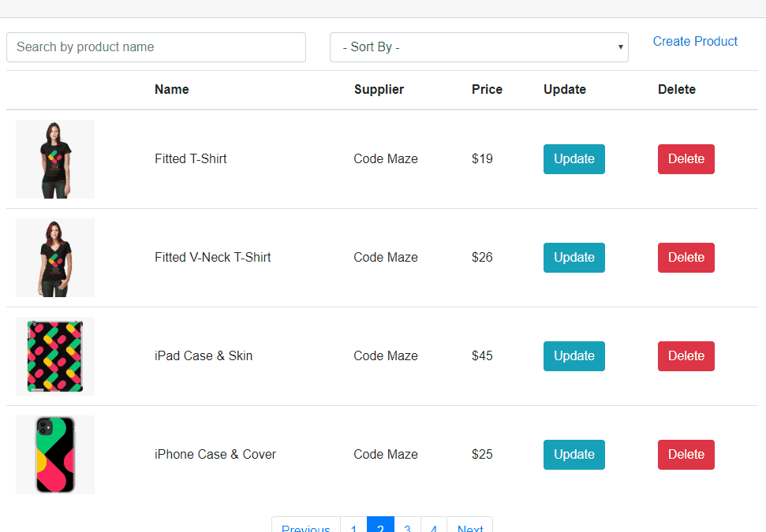The image size is (766, 532).
Task: Delete the Fitted T-Shirt product
Action: [x=686, y=159]
